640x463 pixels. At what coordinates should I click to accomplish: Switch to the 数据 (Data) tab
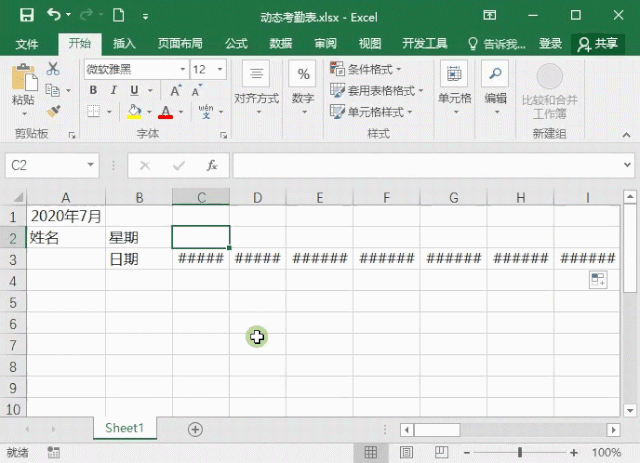point(280,43)
